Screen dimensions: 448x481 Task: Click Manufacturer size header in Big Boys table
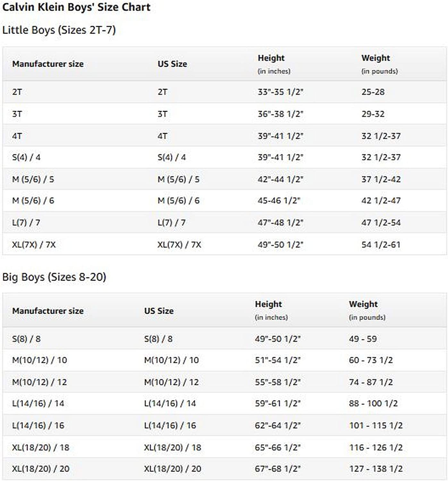(48, 311)
